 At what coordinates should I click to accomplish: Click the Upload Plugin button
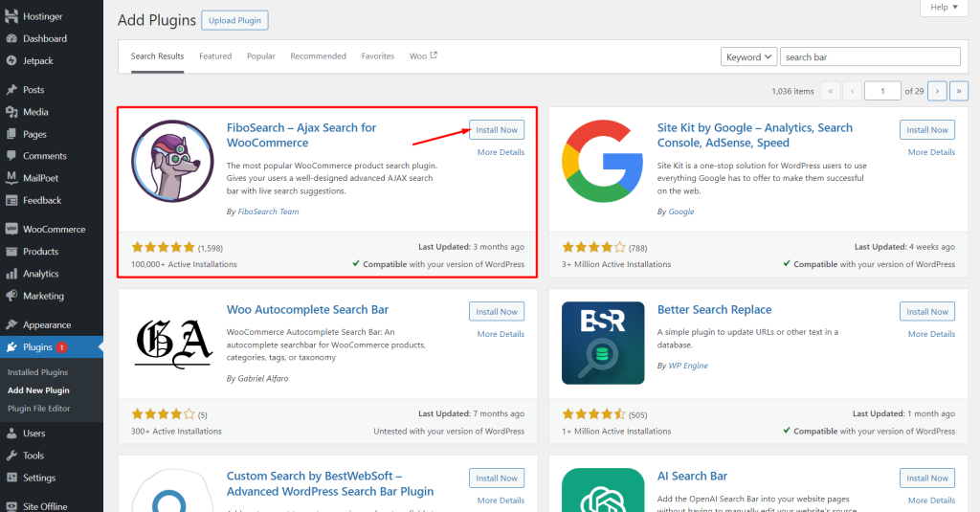pyautogui.click(x=235, y=21)
